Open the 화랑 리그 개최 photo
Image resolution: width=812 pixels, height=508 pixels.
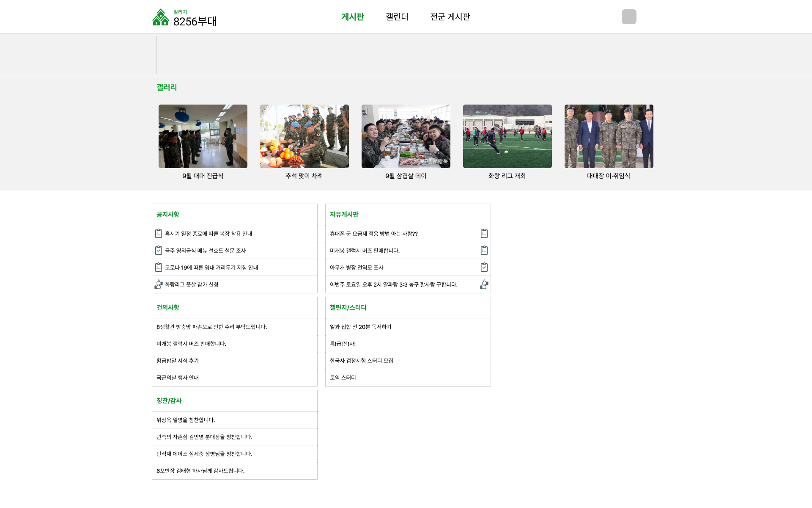coord(507,136)
